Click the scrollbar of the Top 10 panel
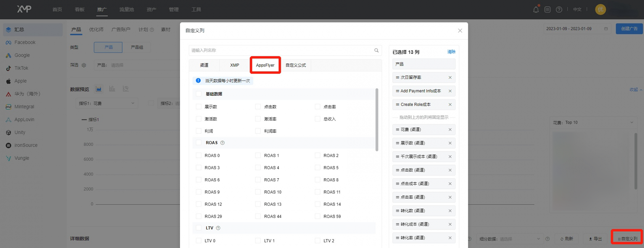 (636, 161)
